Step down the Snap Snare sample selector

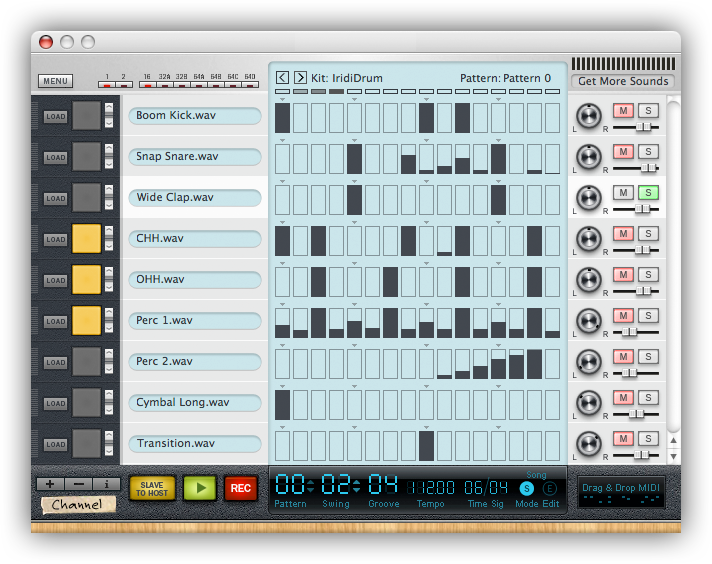pyautogui.click(x=109, y=164)
